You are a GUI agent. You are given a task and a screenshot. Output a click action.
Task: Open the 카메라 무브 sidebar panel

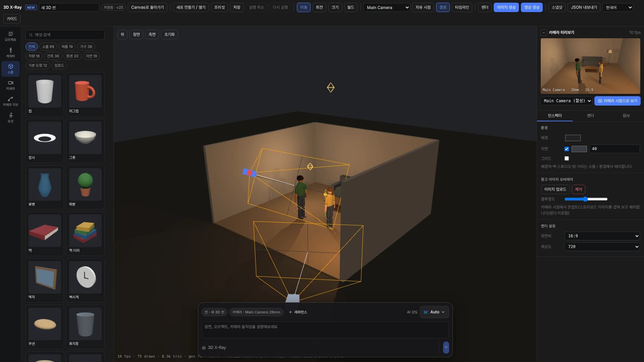(10, 101)
